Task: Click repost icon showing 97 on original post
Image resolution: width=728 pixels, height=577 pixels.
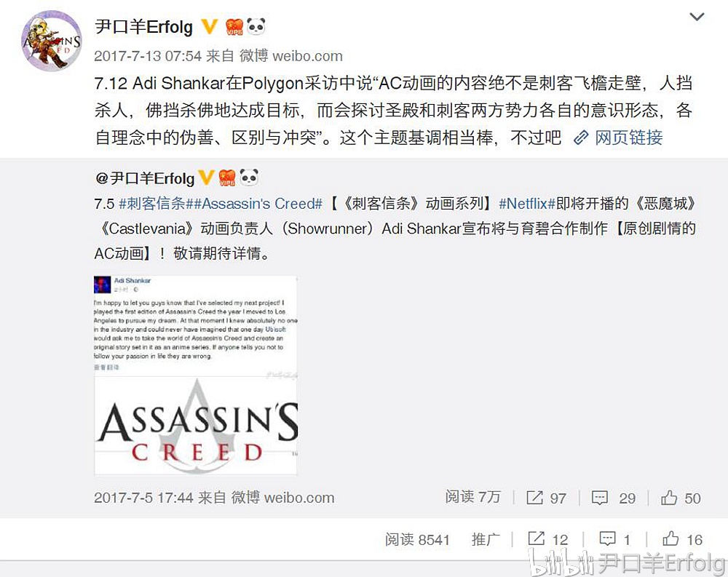Action: pos(535,498)
